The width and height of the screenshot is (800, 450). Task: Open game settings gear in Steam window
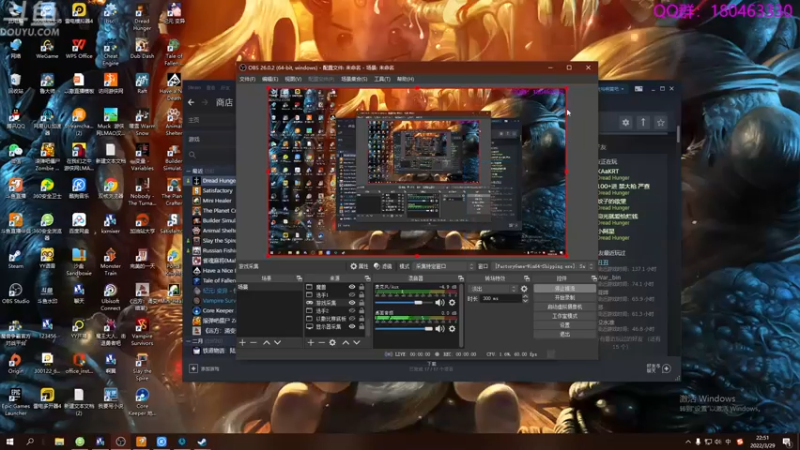(x=626, y=122)
